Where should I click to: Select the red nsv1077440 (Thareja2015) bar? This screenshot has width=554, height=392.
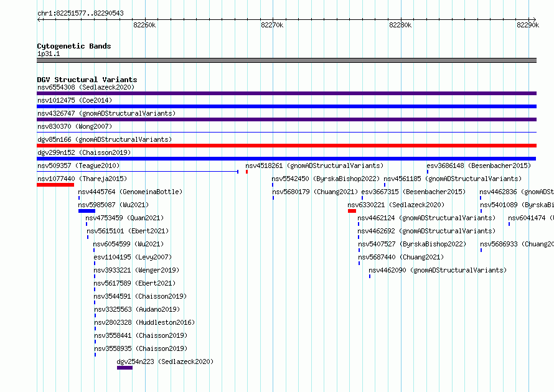point(55,185)
